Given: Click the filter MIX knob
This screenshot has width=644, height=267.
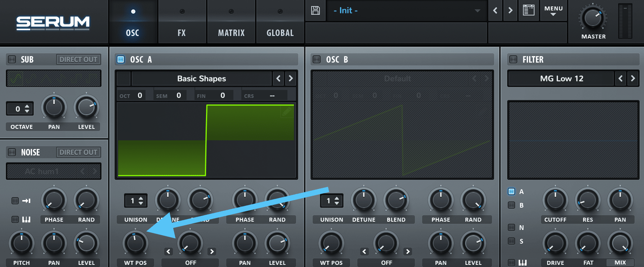Looking at the screenshot, I should click(620, 243).
